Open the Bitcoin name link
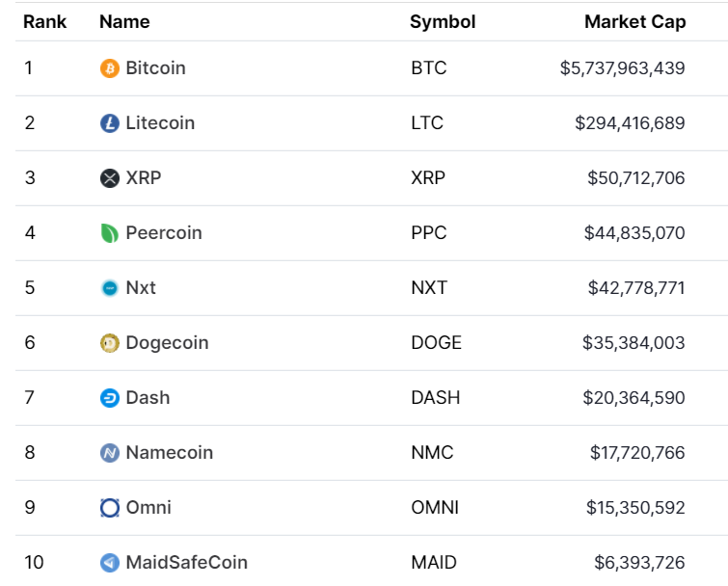 point(155,68)
